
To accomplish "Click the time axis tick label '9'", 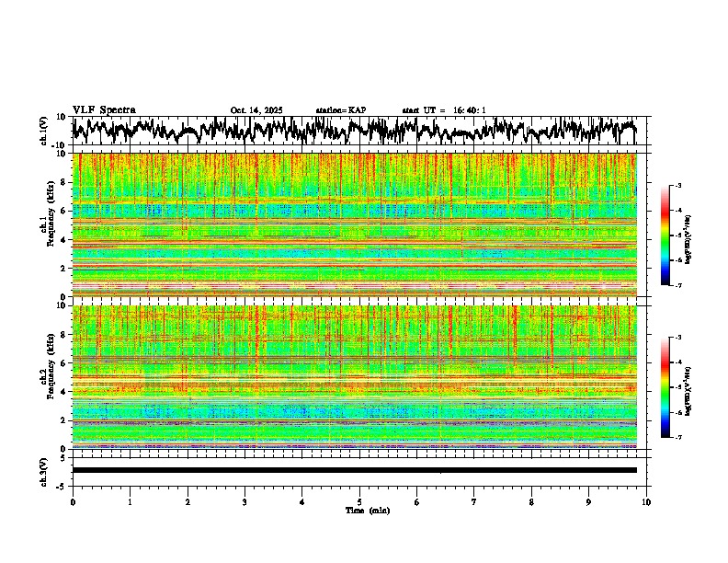I will [x=588, y=502].
